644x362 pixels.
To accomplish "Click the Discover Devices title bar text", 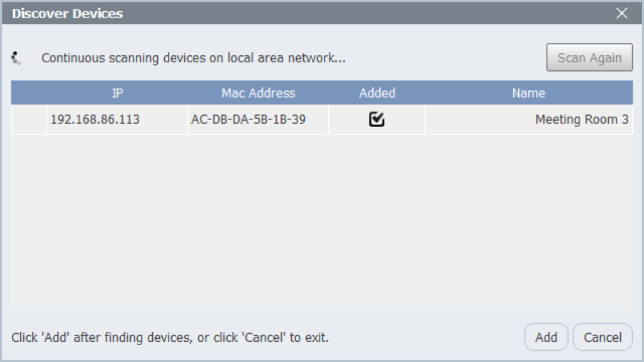I will click(x=67, y=14).
